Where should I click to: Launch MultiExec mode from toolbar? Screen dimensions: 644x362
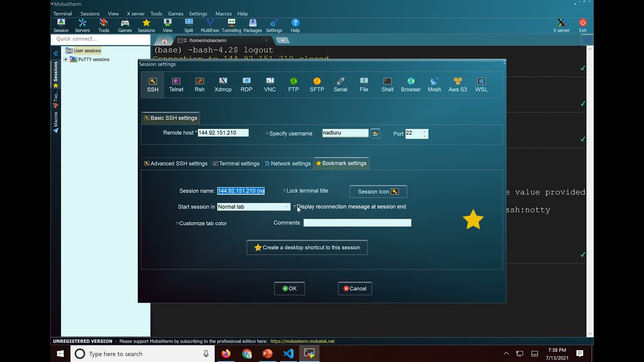(210, 26)
